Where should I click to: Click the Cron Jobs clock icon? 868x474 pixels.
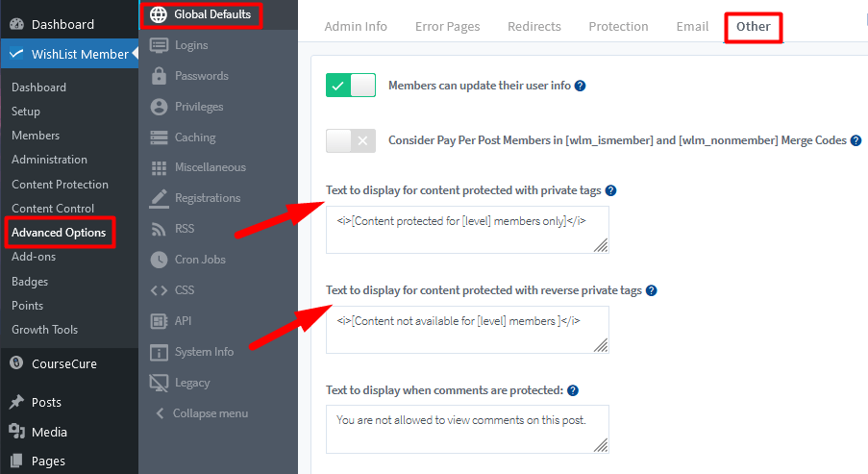pyautogui.click(x=159, y=260)
